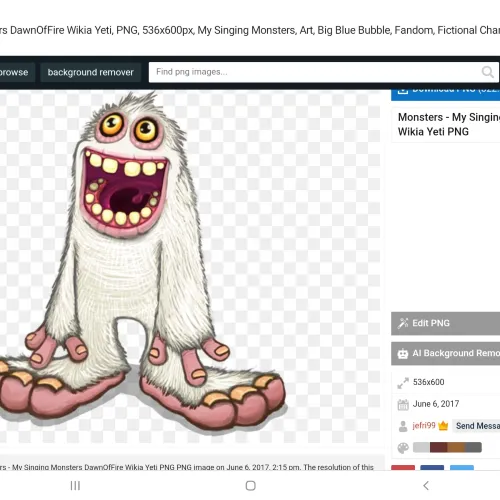Open the background remover menu item

pyautogui.click(x=90, y=72)
